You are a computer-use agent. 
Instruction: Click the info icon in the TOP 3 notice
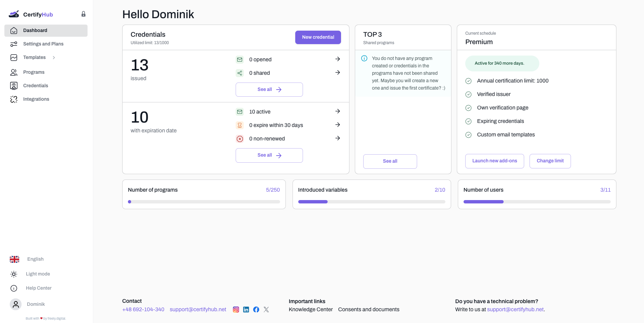coord(364,58)
